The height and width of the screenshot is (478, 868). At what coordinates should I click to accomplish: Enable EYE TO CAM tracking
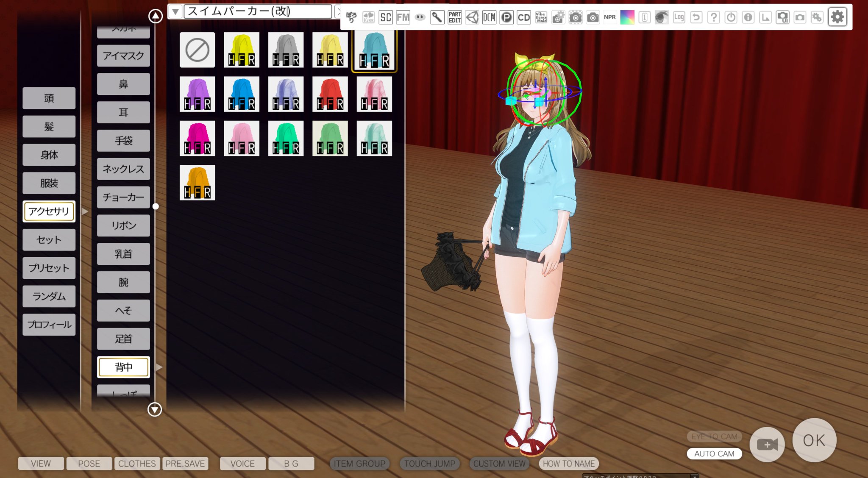[x=714, y=436]
